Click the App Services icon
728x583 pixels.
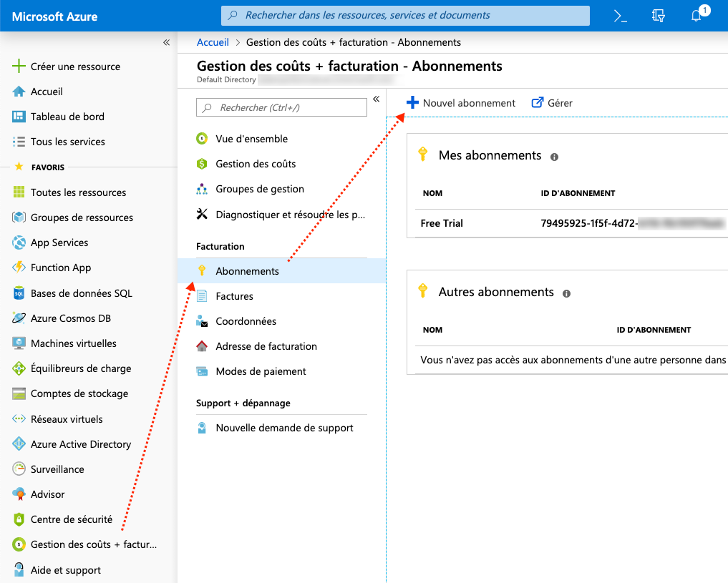pyautogui.click(x=19, y=242)
